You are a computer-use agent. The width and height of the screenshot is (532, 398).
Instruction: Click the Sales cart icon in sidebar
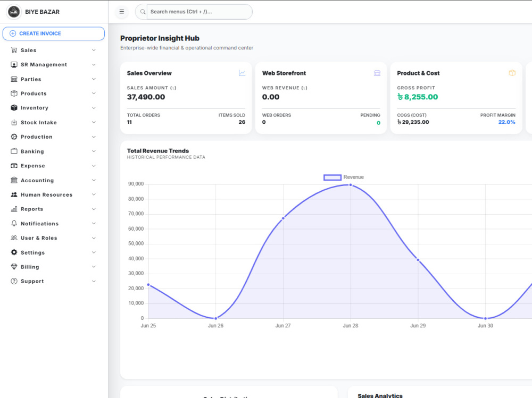14,50
